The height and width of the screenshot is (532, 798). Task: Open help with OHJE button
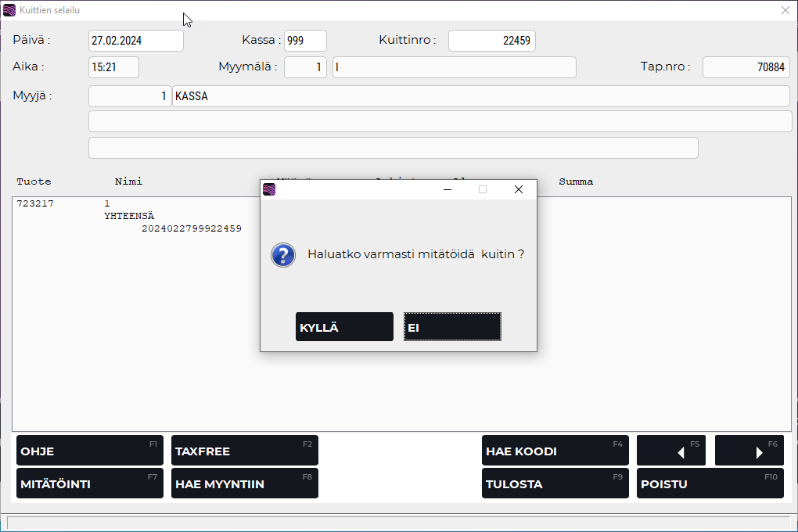89,451
